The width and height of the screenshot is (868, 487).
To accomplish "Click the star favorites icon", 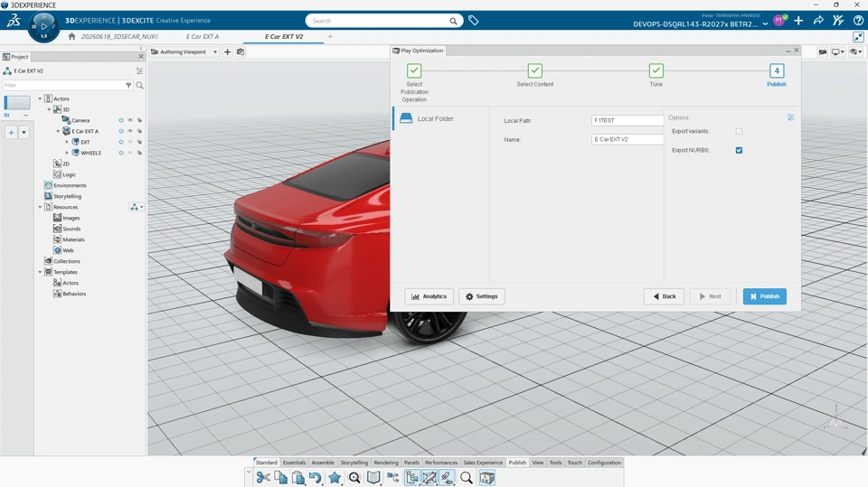I will tap(335, 478).
